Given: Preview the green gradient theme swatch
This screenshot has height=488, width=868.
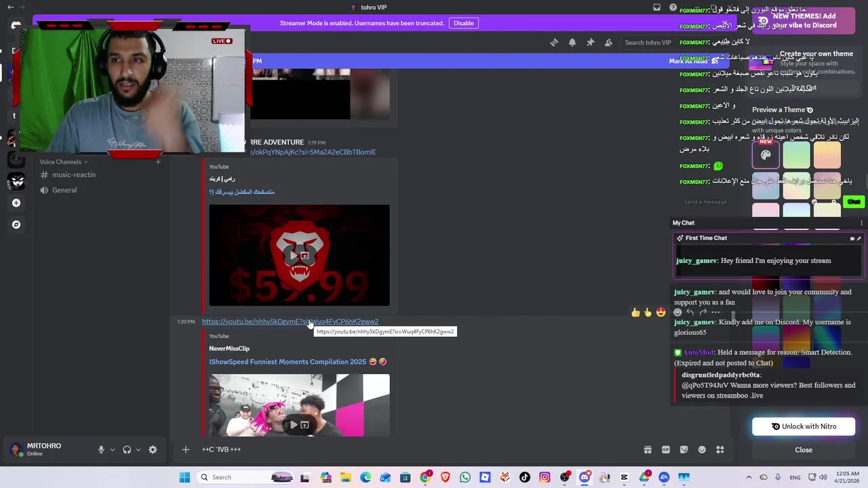Looking at the screenshot, I should click(796, 155).
